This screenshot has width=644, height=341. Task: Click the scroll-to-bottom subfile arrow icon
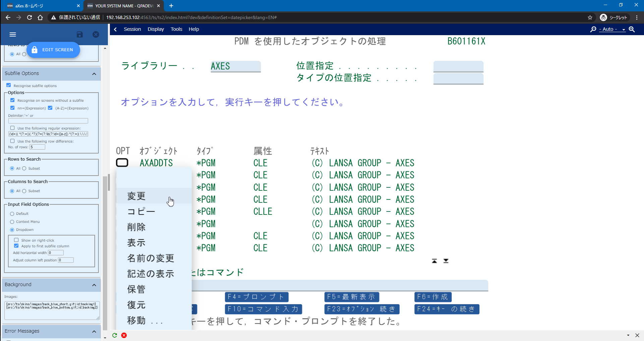pyautogui.click(x=446, y=261)
